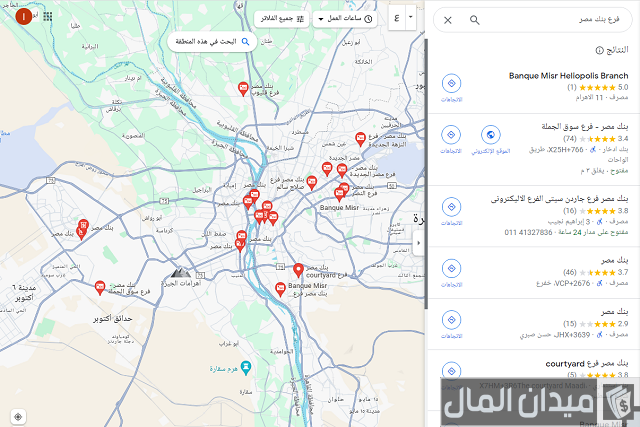The height and width of the screenshot is (427, 640).
Task: Click the results panel scrollbar
Action: point(426,173)
